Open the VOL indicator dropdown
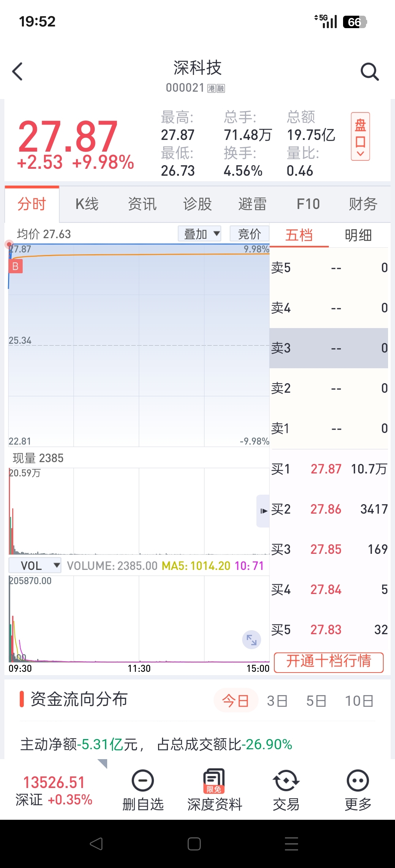This screenshot has height=868, width=395. click(x=35, y=566)
